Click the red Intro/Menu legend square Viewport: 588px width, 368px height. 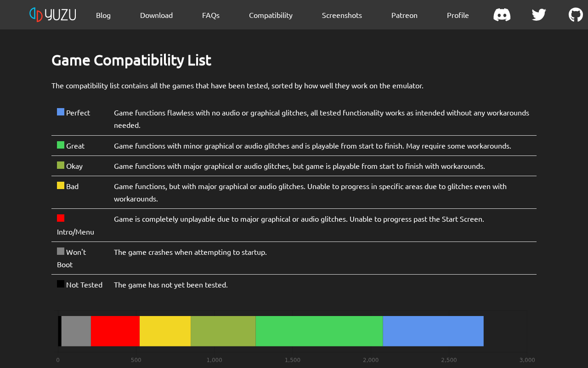click(x=61, y=218)
